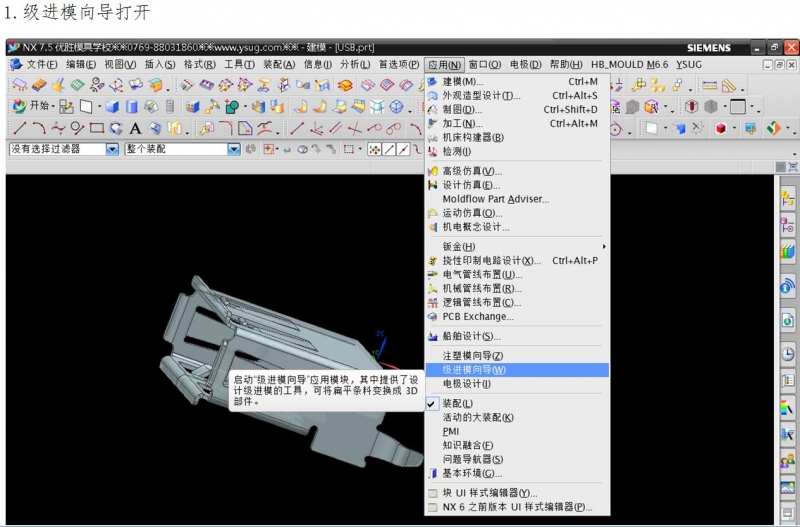Open the System Scenes picture side icon
Screen dimensions: 800x527
click(x=788, y=488)
